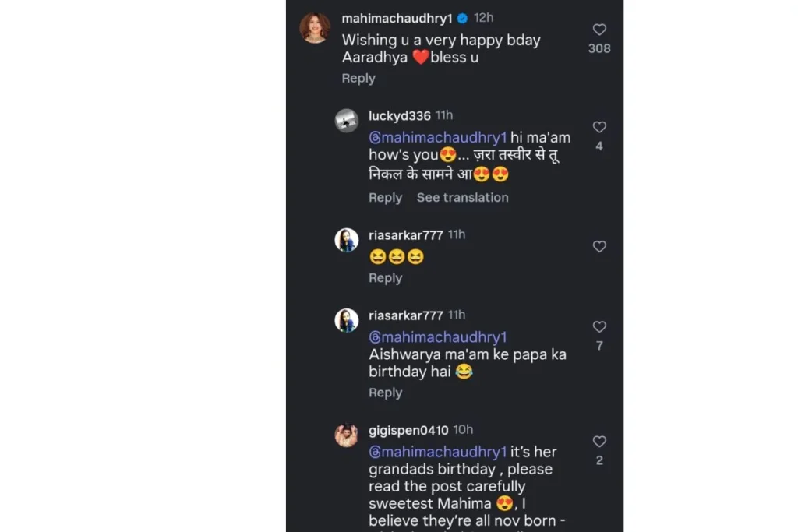This screenshot has width=798, height=532.
Task: Open mahimachaudhry1's profile picture
Action: (315, 27)
